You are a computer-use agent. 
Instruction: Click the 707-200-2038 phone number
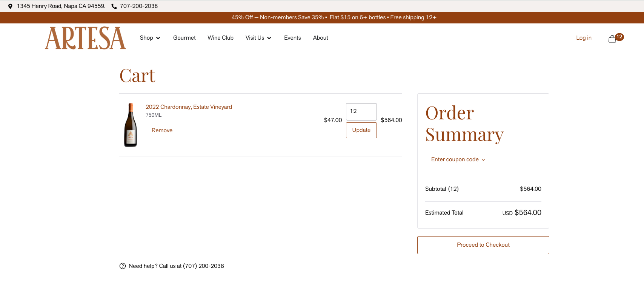(139, 6)
